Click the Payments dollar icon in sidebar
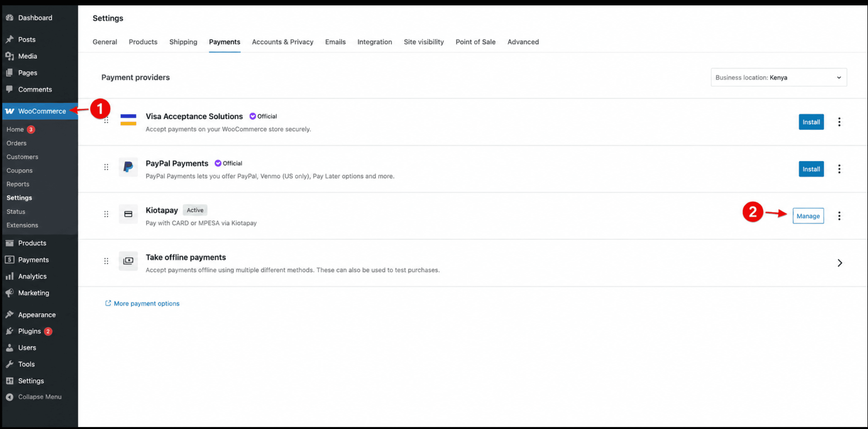Image resolution: width=868 pixels, height=429 pixels. click(x=9, y=259)
